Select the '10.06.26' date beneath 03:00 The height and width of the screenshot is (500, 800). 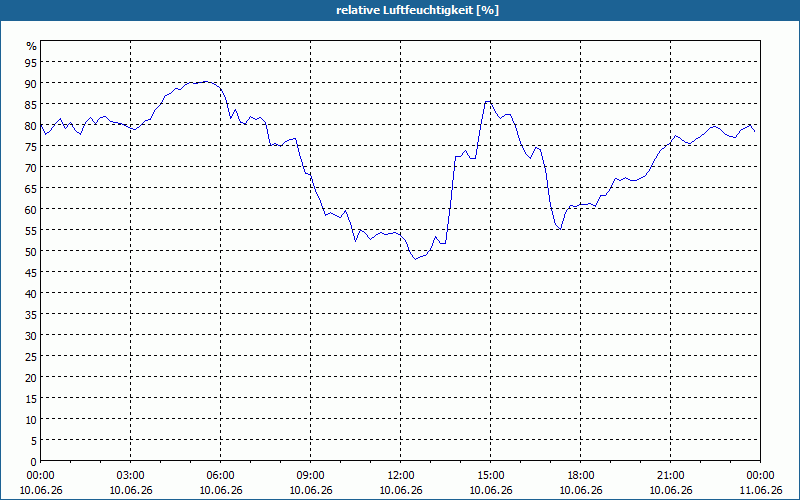click(131, 490)
